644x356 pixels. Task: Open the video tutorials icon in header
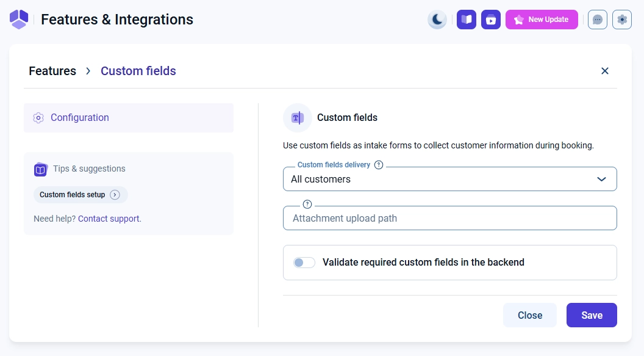491,20
